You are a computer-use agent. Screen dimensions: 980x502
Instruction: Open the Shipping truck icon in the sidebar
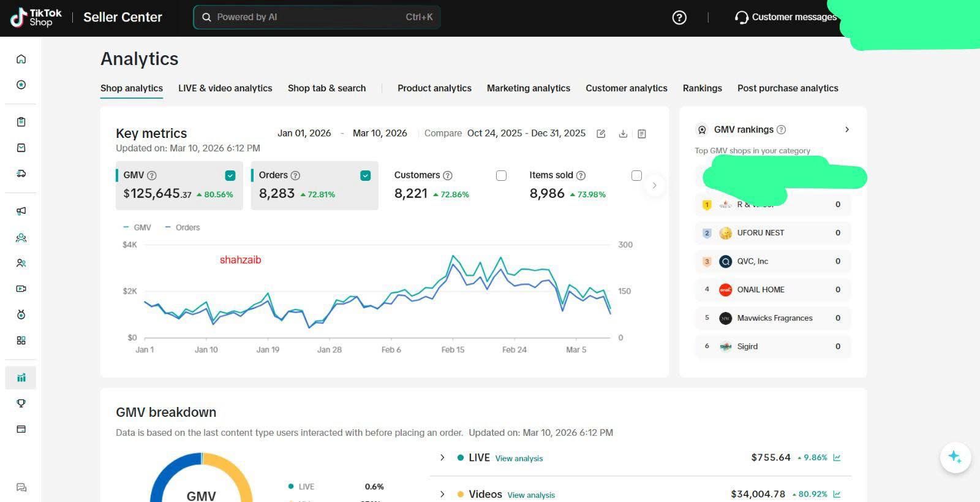pyautogui.click(x=21, y=173)
